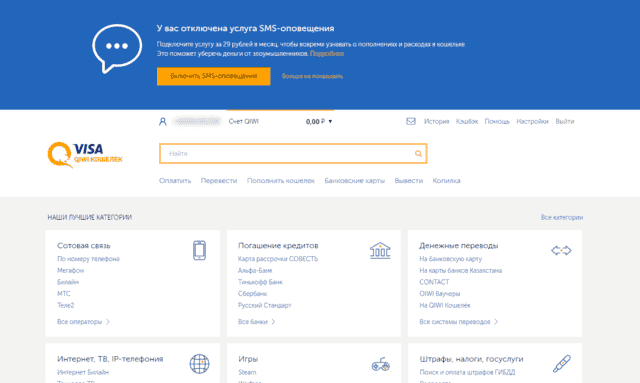Image resolution: width=640 pixels, height=383 pixels.
Task: Click the SMS speech bubble icon
Action: (117, 48)
